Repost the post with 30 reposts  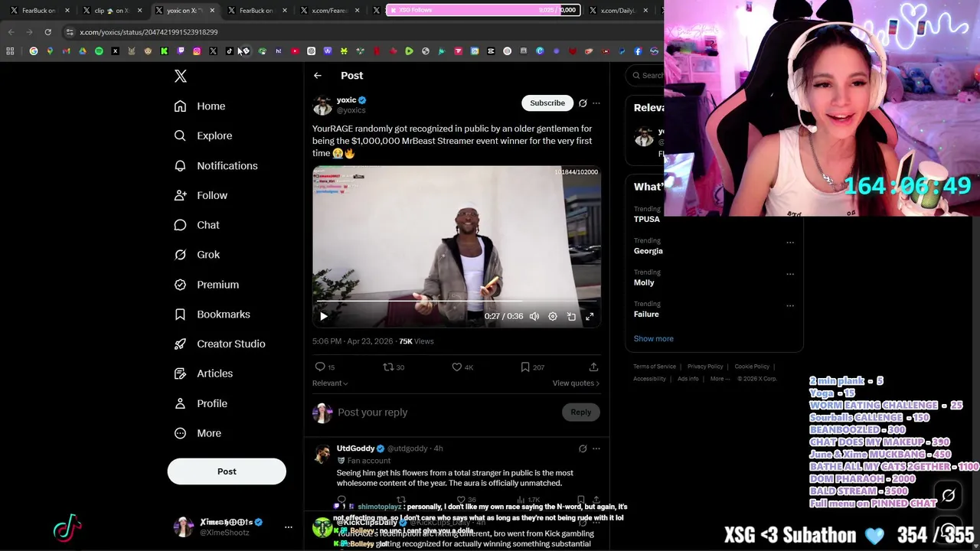click(x=394, y=367)
